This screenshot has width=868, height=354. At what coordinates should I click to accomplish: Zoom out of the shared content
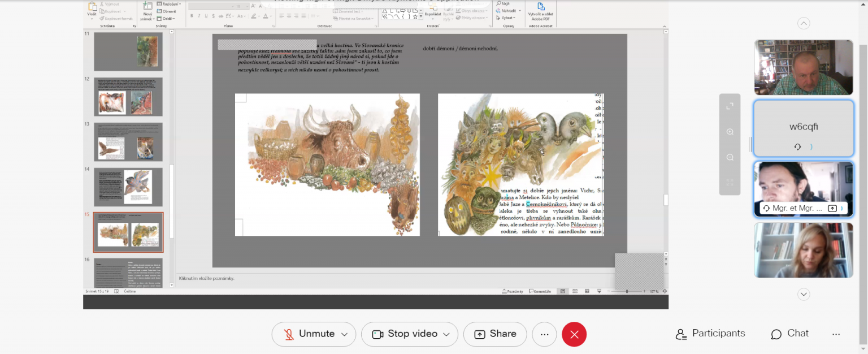(x=730, y=157)
